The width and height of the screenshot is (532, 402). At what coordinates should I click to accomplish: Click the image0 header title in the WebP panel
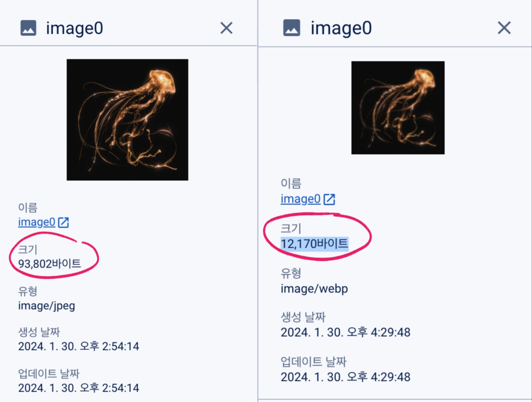pyautogui.click(x=341, y=28)
